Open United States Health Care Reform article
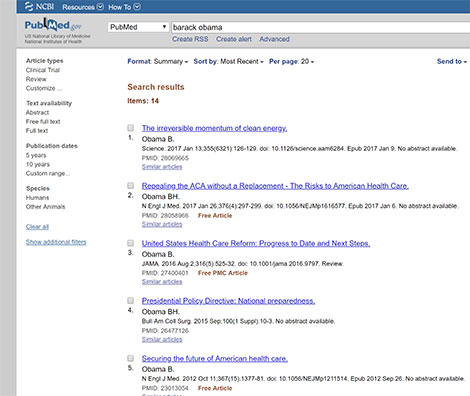This screenshot has height=396, width=470. tap(256, 243)
